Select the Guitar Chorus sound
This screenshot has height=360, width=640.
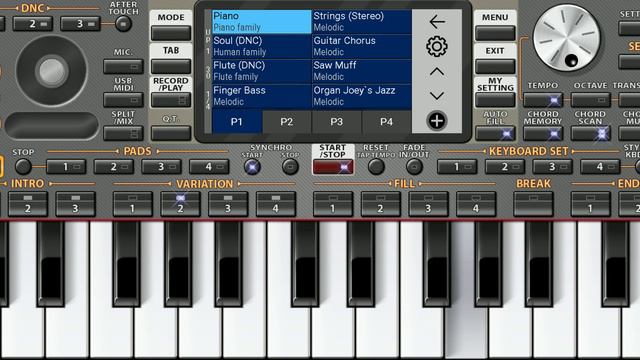(x=362, y=46)
